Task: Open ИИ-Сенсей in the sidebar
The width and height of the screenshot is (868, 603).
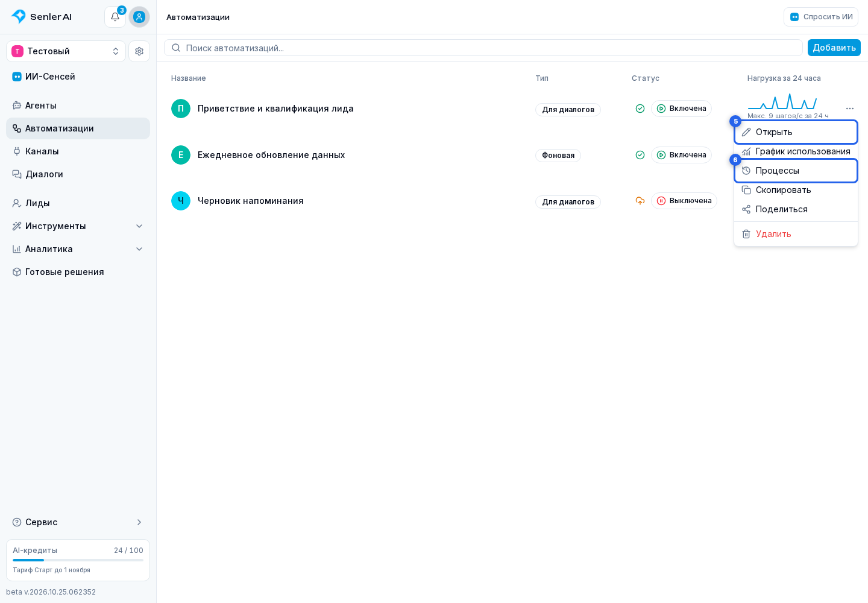Action: [x=78, y=77]
